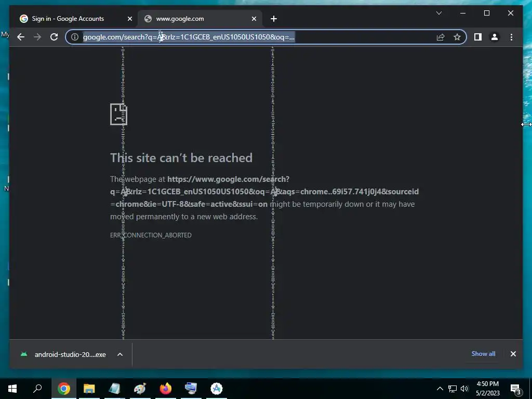
Task: Reload the current page
Action: 54,37
